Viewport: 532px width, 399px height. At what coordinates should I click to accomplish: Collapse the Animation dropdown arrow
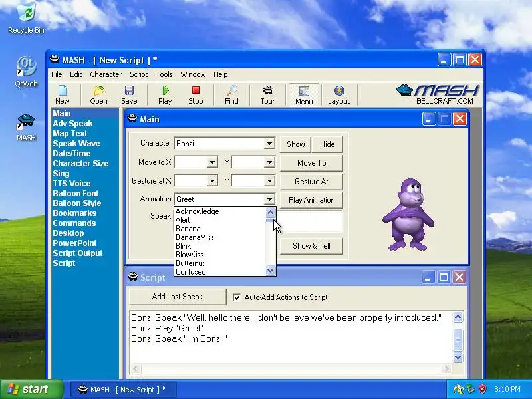tap(269, 199)
